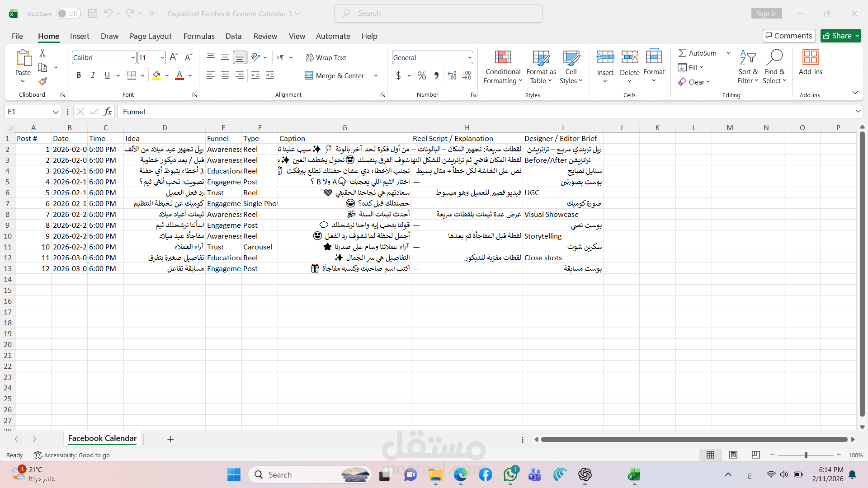This screenshot has width=868, height=488.
Task: Toggle AutoSave switch on
Action: [68, 14]
